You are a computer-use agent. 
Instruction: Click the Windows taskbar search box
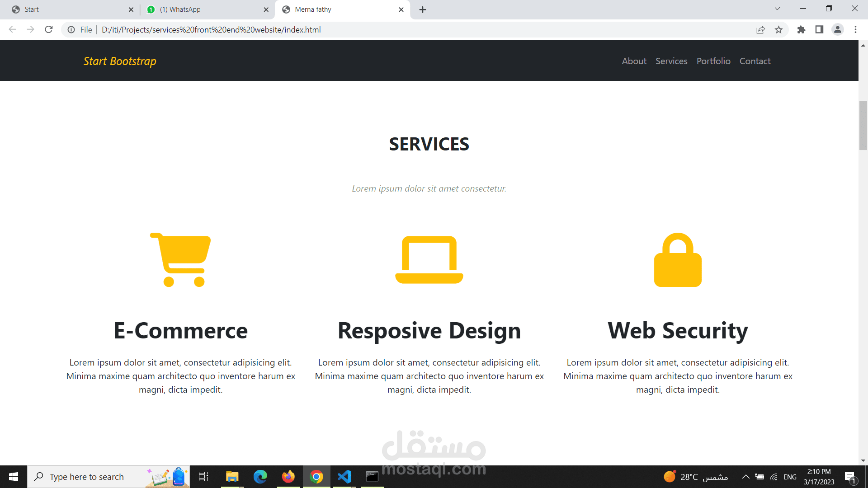pyautogui.click(x=87, y=477)
